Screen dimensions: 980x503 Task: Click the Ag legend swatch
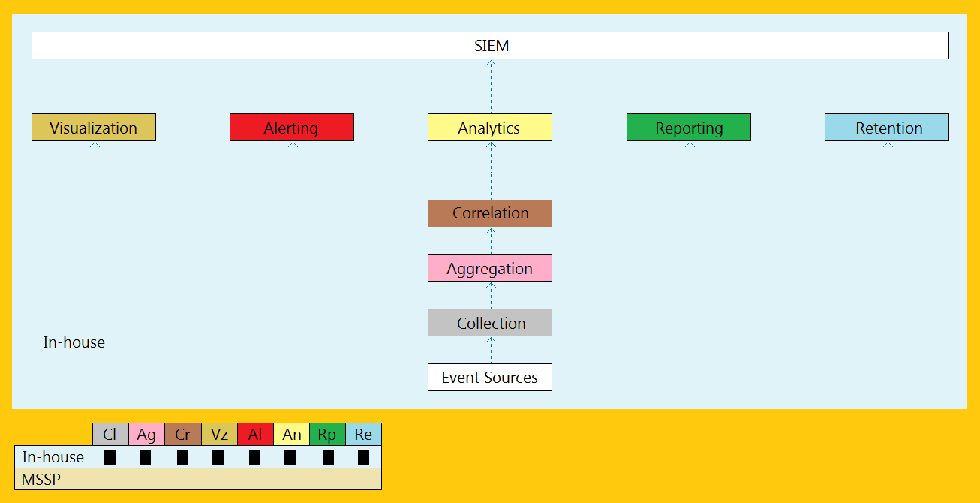(x=146, y=434)
